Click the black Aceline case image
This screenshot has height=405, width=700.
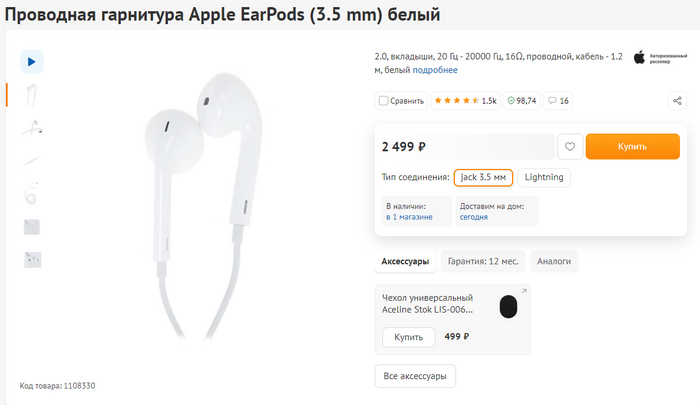click(509, 306)
